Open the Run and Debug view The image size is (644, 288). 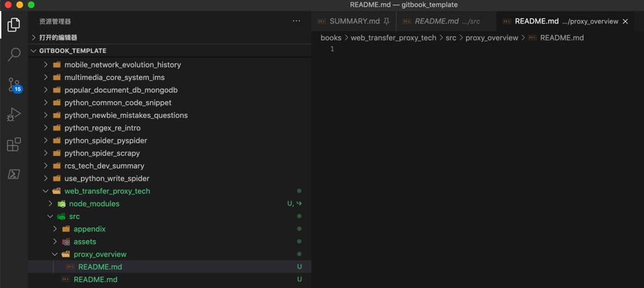[x=14, y=114]
